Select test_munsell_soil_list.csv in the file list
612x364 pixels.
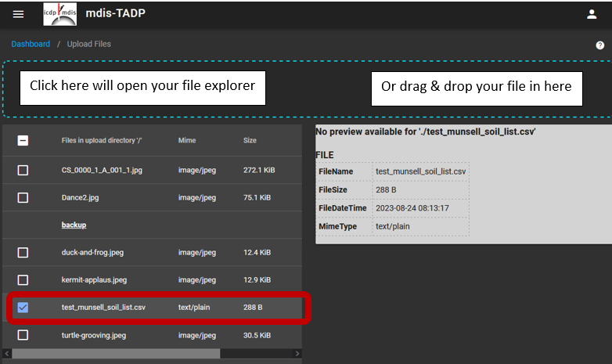[x=103, y=308]
